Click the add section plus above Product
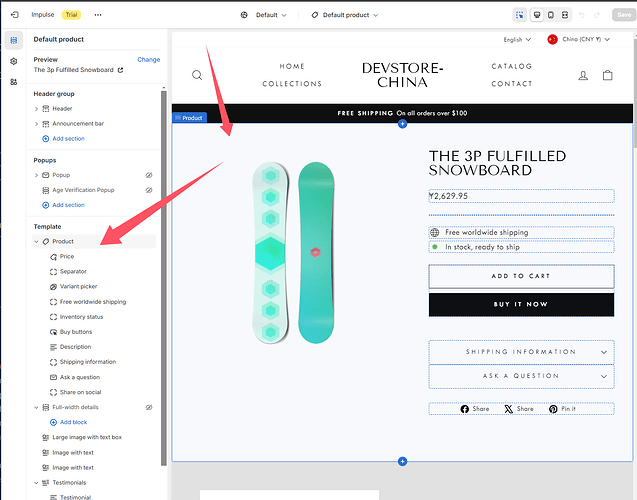Image resolution: width=637 pixels, height=500 pixels. tap(402, 124)
